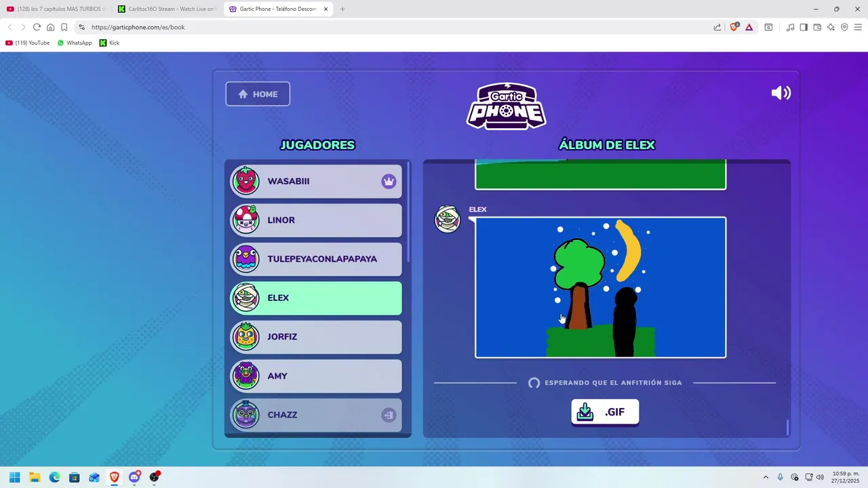This screenshot has height=488, width=868.
Task: Click the 'ÁLBUM DE ELEX' heading
Action: pos(607,145)
